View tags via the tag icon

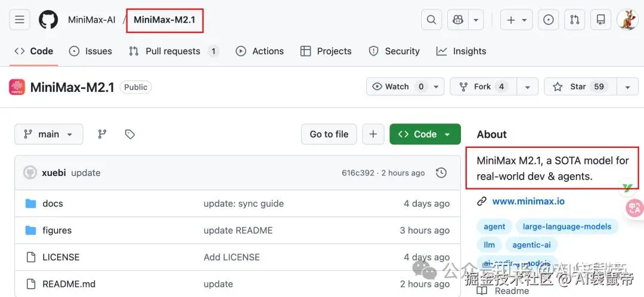pos(130,134)
